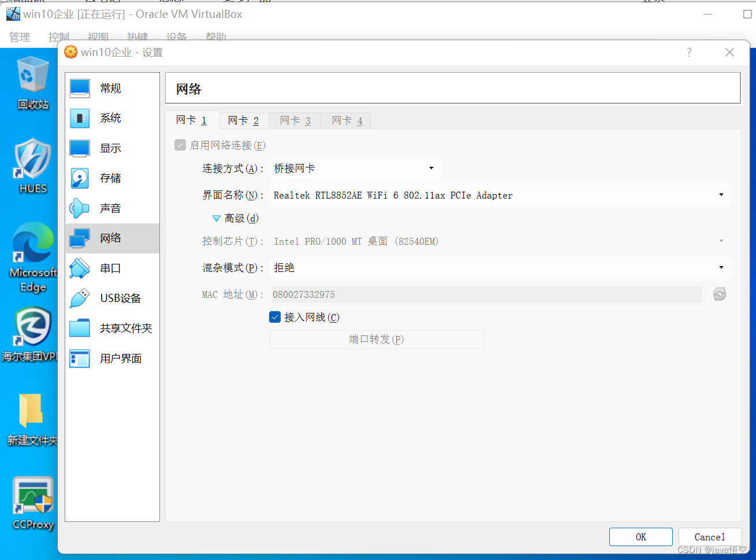Select 用户界面 label in settings sidebar
Viewport: 756px width, 560px height.
[x=121, y=358]
